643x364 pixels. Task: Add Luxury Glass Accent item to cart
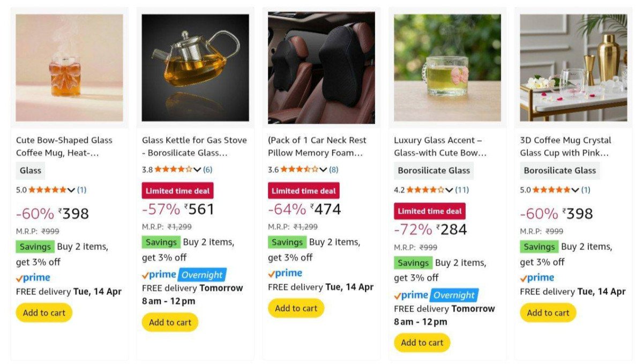point(422,343)
